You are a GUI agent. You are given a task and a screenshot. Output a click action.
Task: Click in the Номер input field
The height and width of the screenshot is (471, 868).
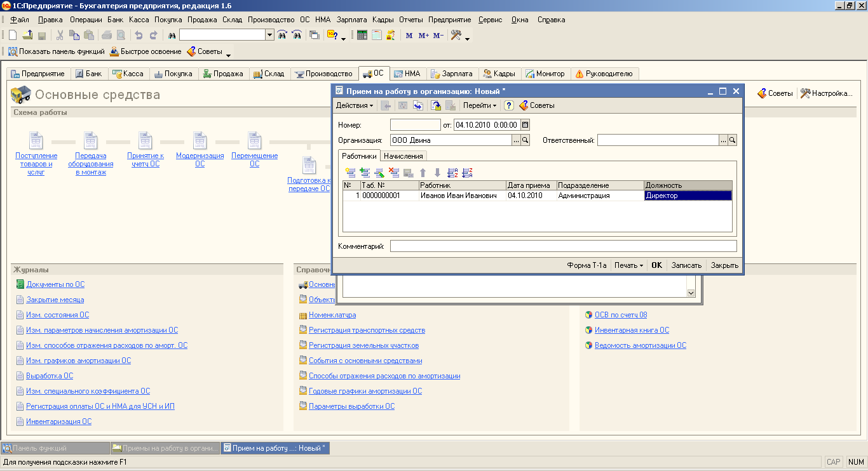pyautogui.click(x=415, y=125)
